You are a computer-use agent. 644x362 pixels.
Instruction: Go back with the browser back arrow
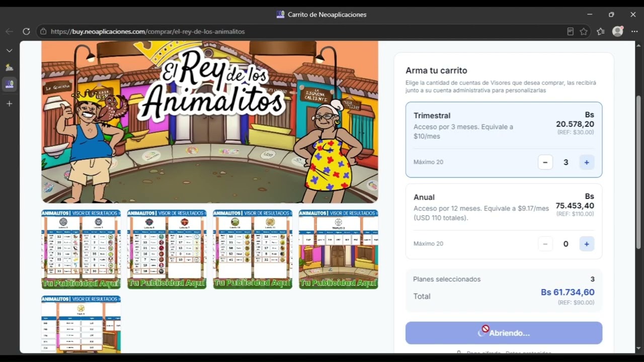pos(9,31)
